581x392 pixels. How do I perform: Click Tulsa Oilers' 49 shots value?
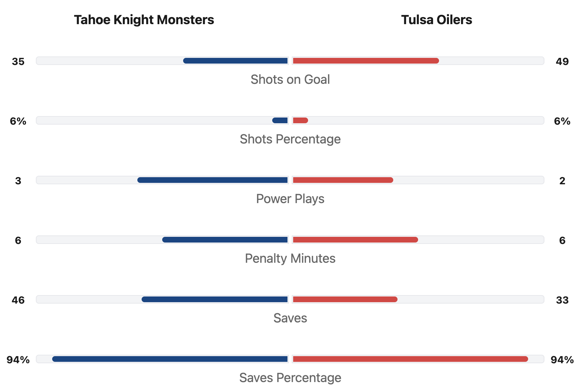[562, 61]
